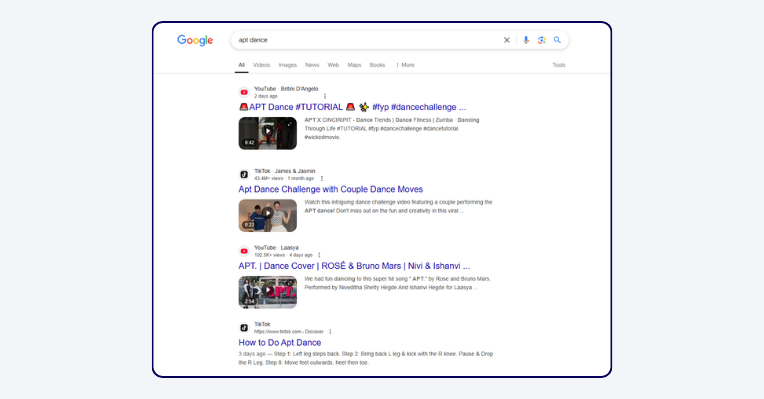Switch to the Maps tab

click(354, 65)
